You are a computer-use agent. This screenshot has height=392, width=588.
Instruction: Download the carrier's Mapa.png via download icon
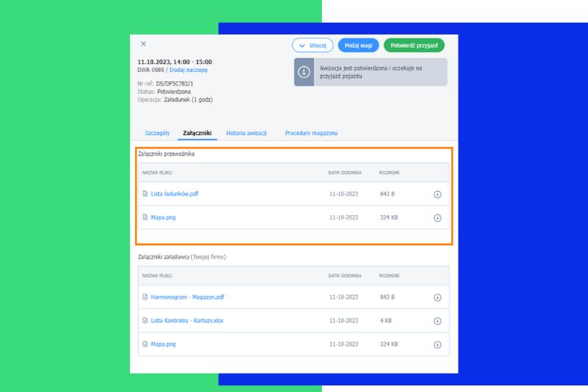point(437,218)
